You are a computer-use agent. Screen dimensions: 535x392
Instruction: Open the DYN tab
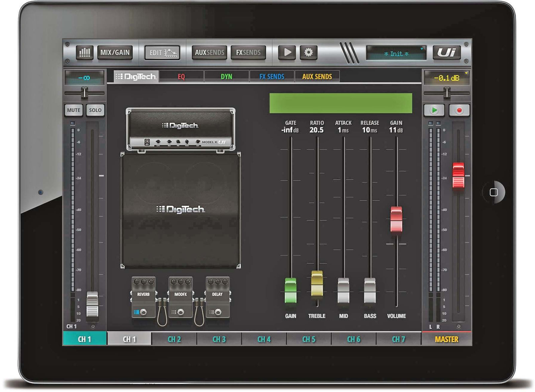coord(226,77)
